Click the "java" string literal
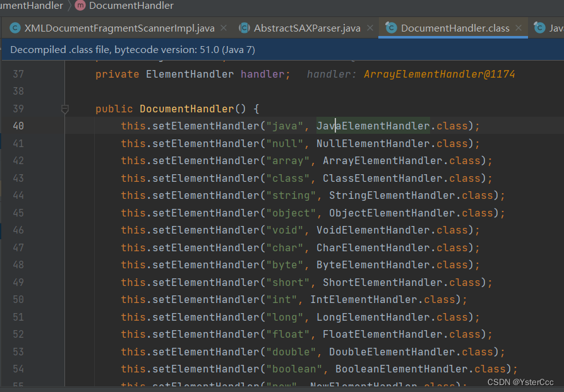Screen dimensions: 564x392 click(284, 126)
